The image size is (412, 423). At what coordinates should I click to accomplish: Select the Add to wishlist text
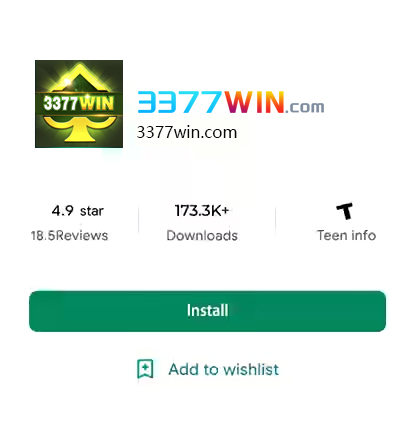224,369
